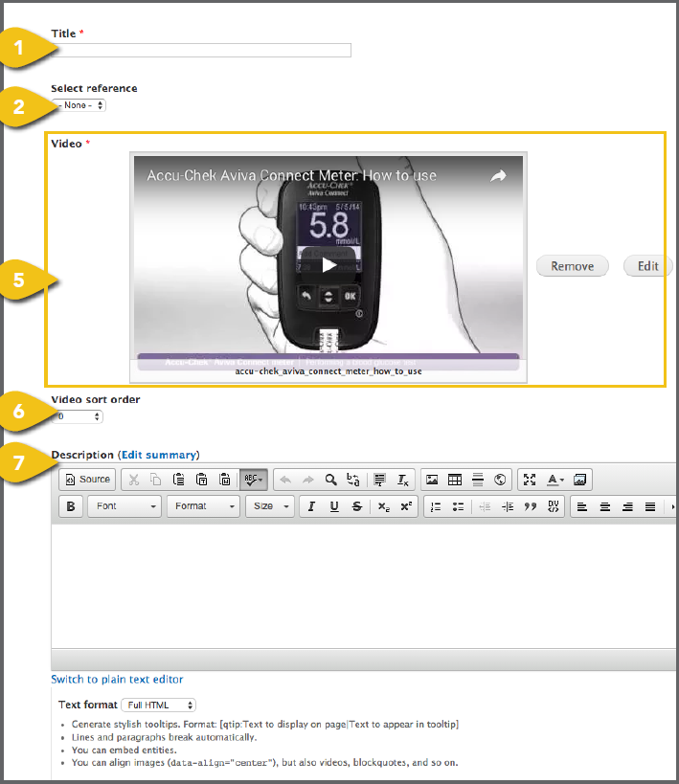Viewport: 679px width, 784px height.
Task: Click the Edit button beside the video
Action: (x=648, y=266)
